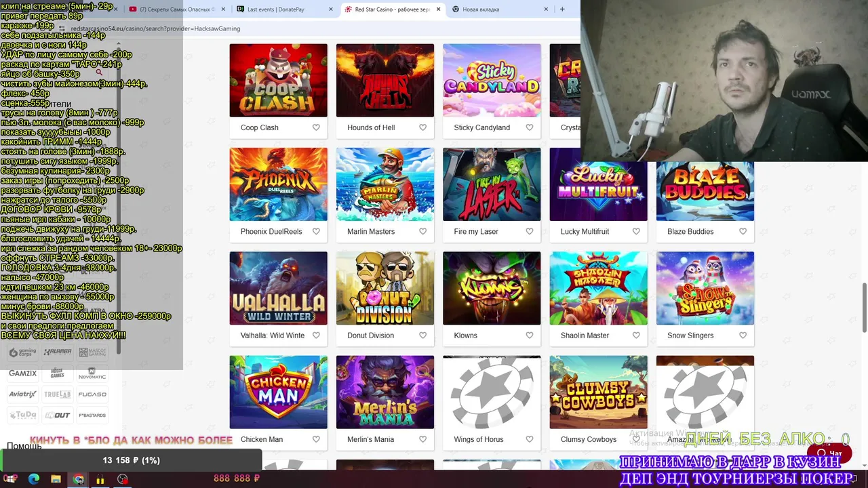Open Donut Division thumbnail
This screenshot has height=488, width=868.
coord(385,288)
